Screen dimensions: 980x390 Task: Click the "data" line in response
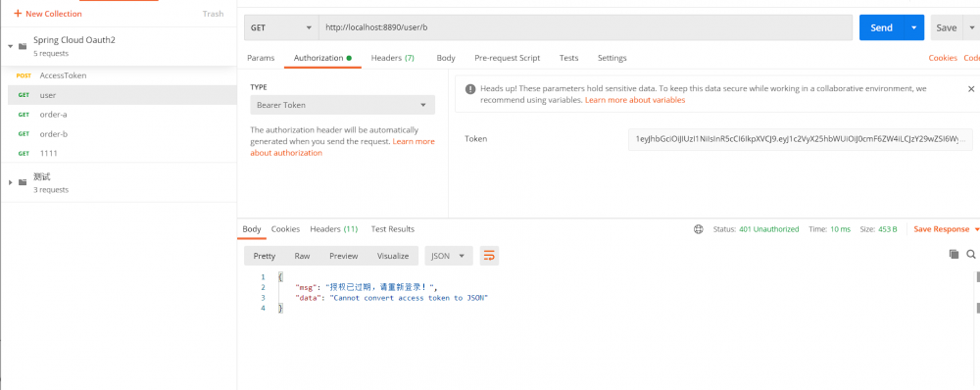point(391,298)
